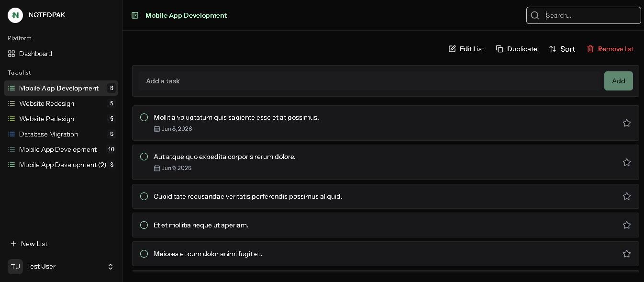The height and width of the screenshot is (282, 644).
Task: Click the TU user avatar
Action: tap(15, 267)
